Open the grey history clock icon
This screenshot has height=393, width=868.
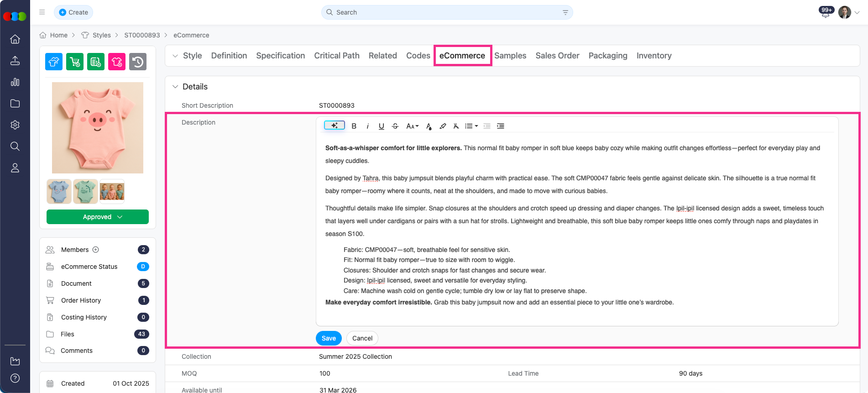point(138,62)
